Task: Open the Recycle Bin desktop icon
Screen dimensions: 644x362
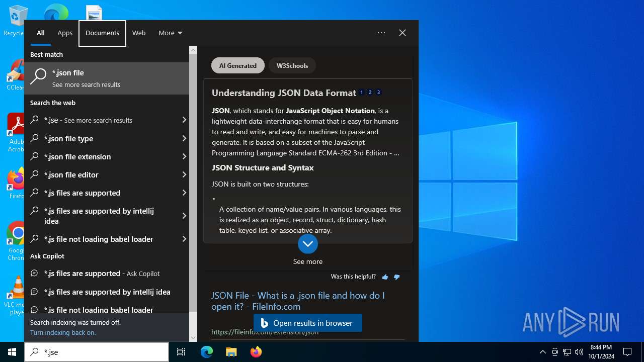Action: click(17, 21)
